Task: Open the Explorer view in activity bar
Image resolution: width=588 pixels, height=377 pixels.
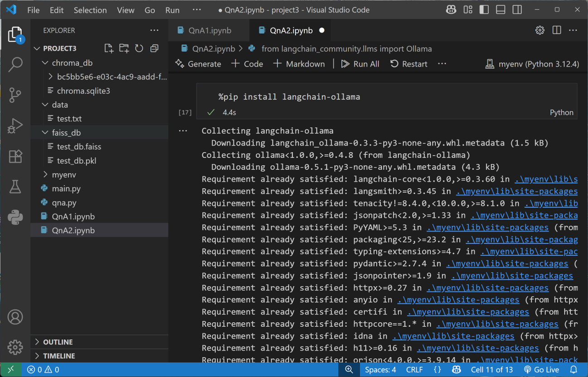Action: point(15,35)
